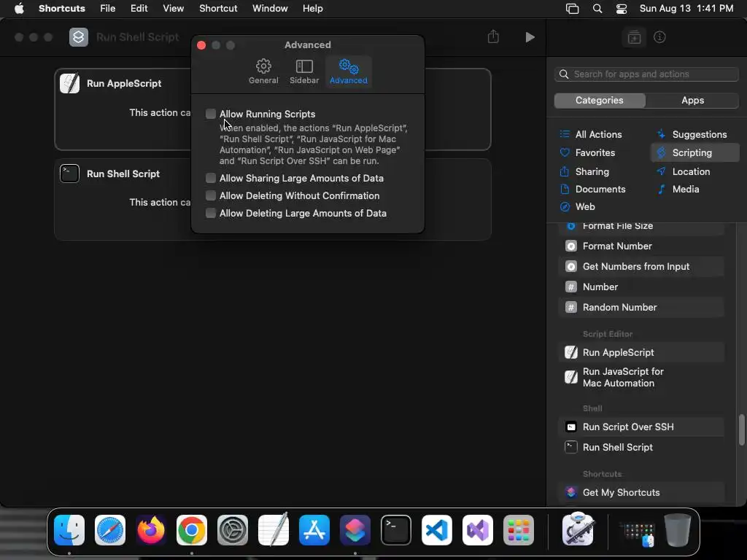Click the Stage Manager menu bar icon
The height and width of the screenshot is (560, 747).
click(x=572, y=9)
